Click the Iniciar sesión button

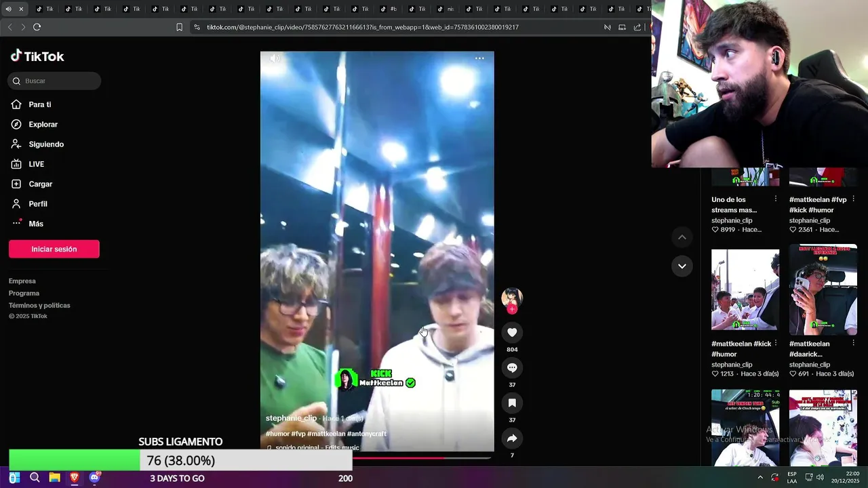click(x=54, y=249)
